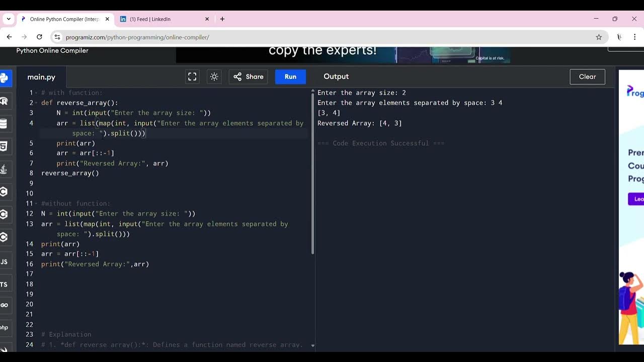Switch to Java compiler icon
The height and width of the screenshot is (362, 644).
coord(4,169)
